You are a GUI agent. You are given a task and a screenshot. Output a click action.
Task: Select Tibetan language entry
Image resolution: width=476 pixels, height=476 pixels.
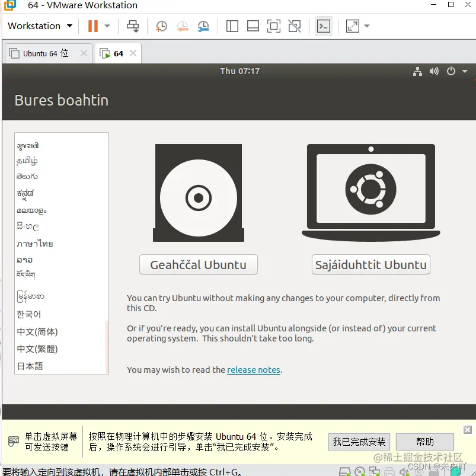(26, 274)
